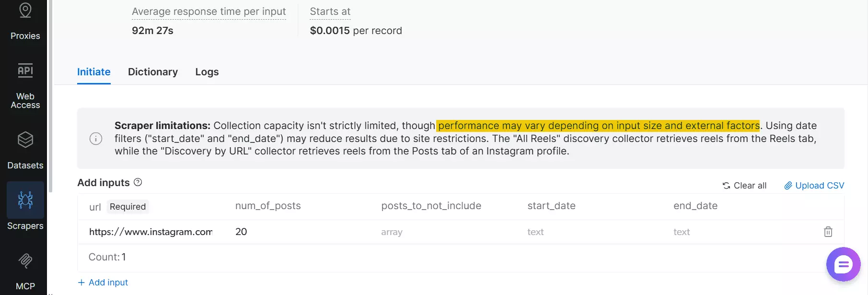Open the Datasets panel

[24, 149]
